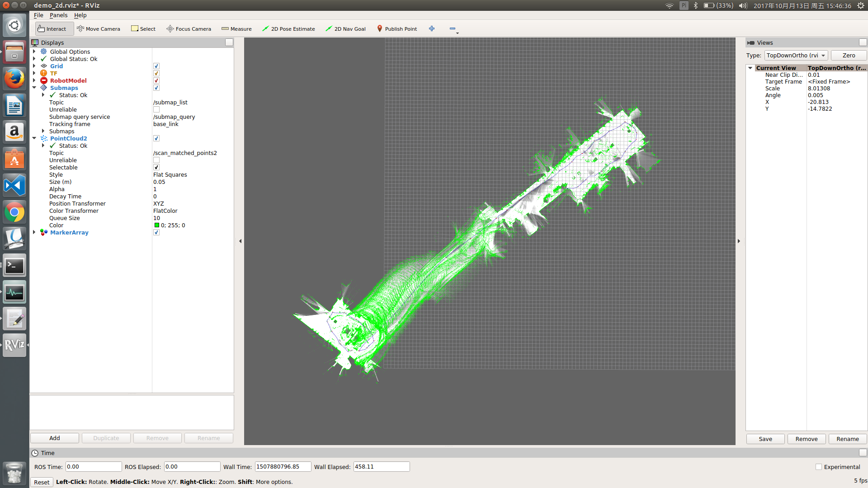The width and height of the screenshot is (868, 488).
Task: Select the Move Camera tool
Action: (99, 29)
